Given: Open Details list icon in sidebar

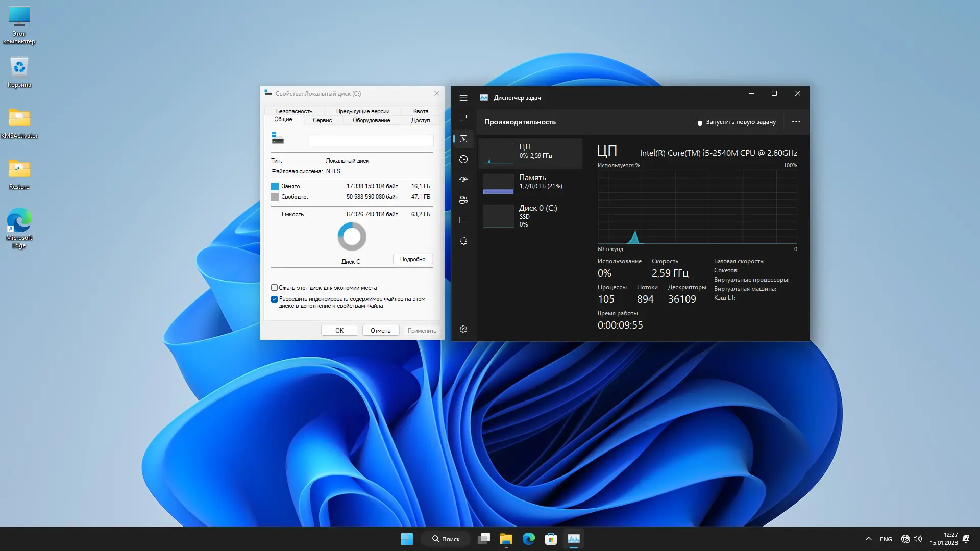Looking at the screenshot, I should coord(463,220).
